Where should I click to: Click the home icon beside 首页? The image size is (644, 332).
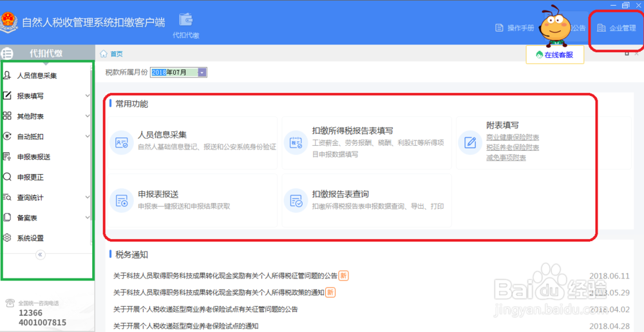click(x=104, y=54)
